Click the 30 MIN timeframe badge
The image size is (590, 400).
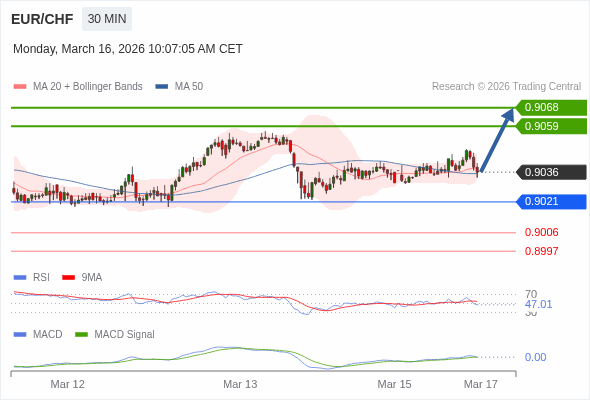(x=107, y=19)
